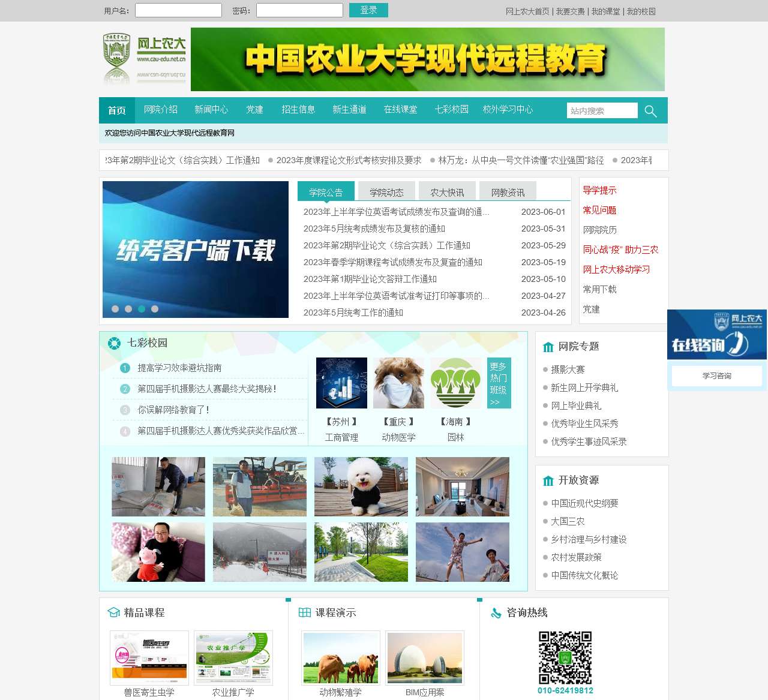The height and width of the screenshot is (700, 768).
Task: Click the 开放资源 section icon
Action: pos(548,480)
